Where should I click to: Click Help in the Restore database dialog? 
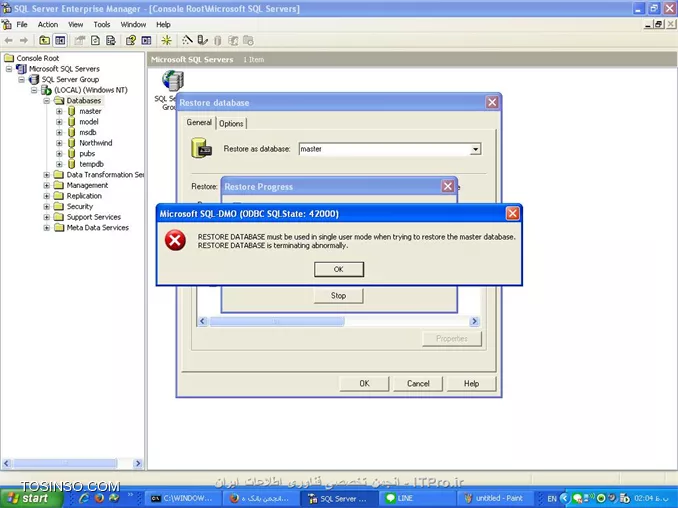(x=471, y=383)
